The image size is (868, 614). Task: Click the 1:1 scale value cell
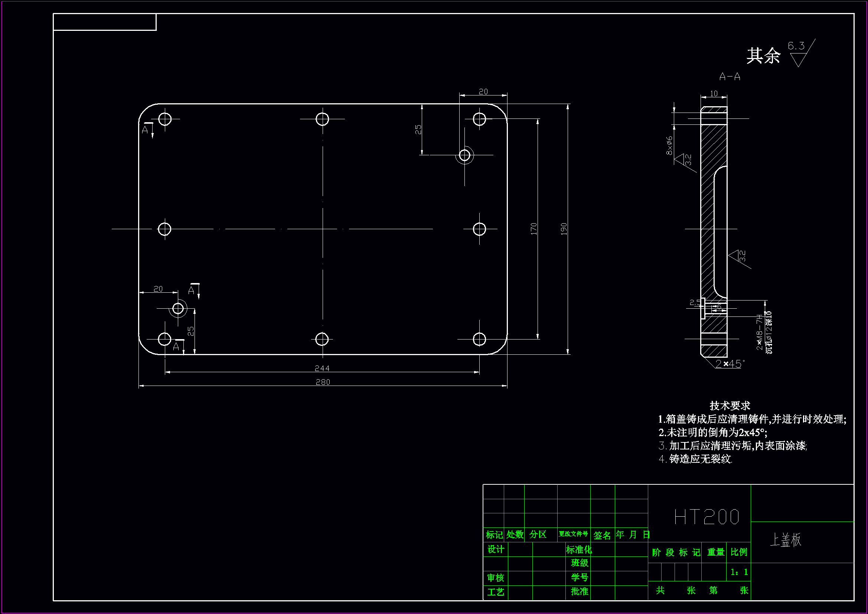coord(739,572)
